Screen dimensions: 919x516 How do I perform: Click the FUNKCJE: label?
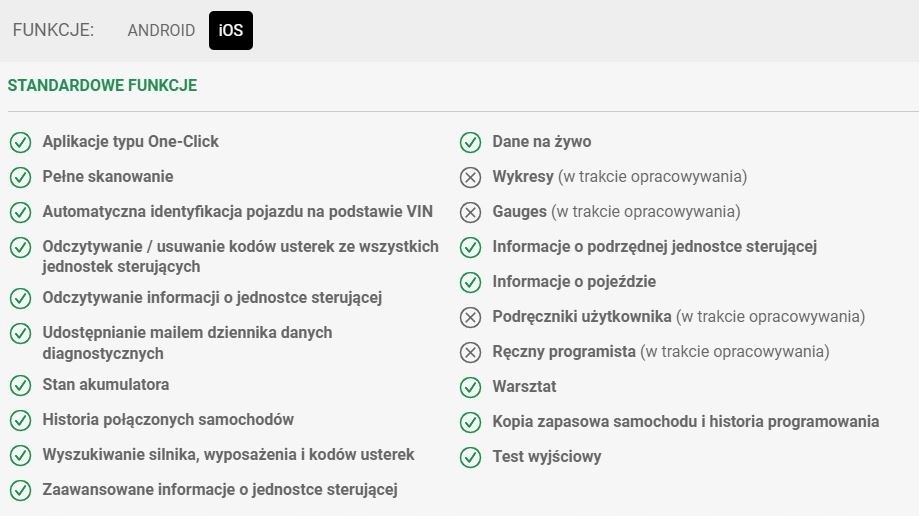[53, 30]
